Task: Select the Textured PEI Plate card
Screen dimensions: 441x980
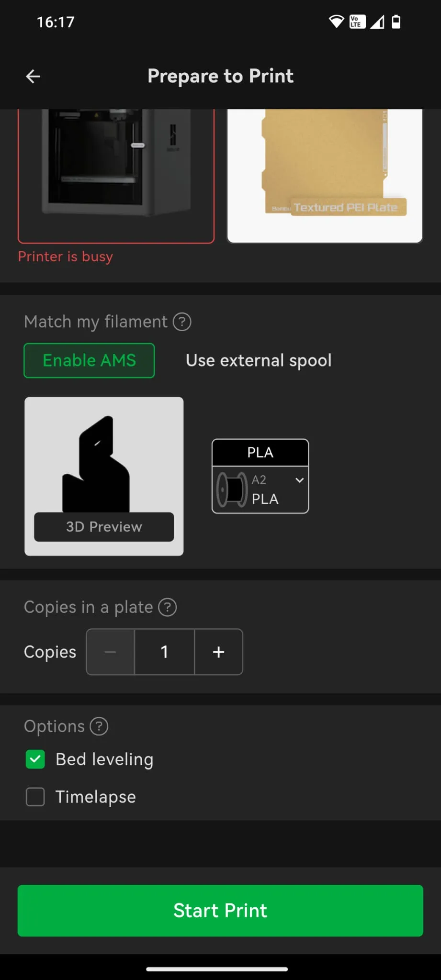Action: (x=325, y=176)
